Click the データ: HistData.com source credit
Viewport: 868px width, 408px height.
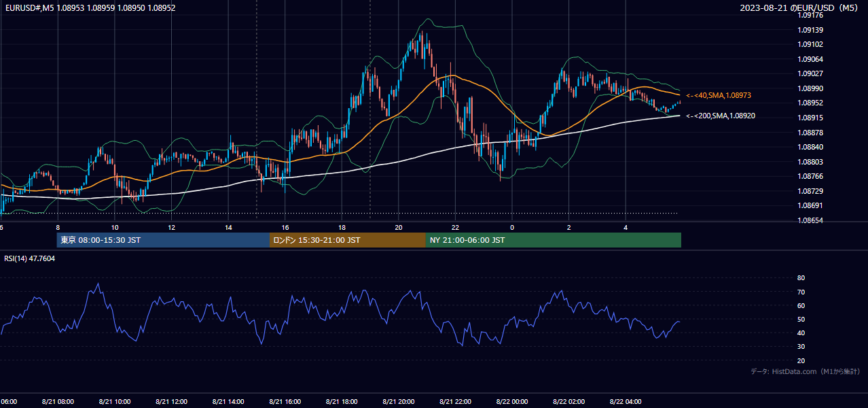coord(806,371)
